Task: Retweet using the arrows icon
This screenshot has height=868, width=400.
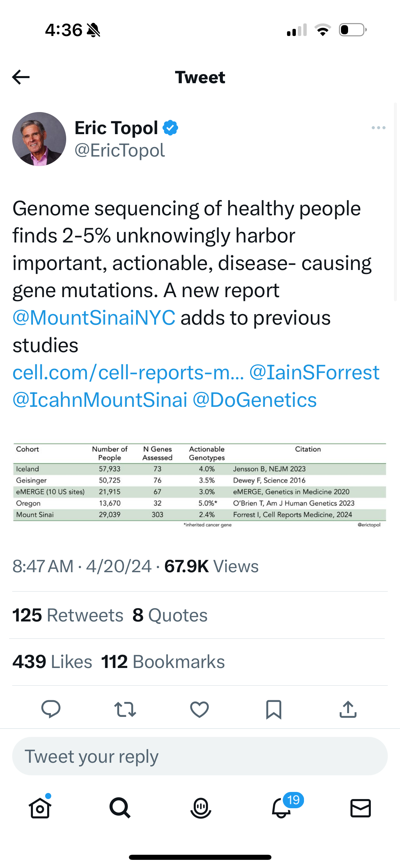Action: [125, 709]
